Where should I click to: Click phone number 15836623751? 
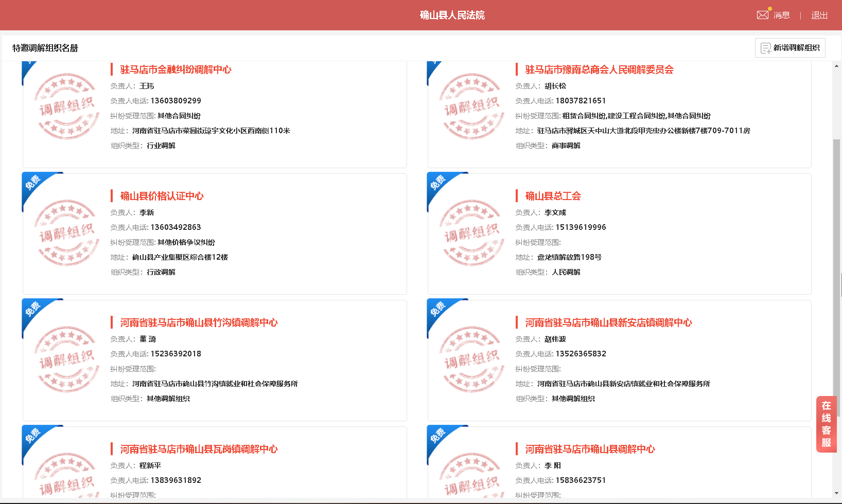(581, 480)
